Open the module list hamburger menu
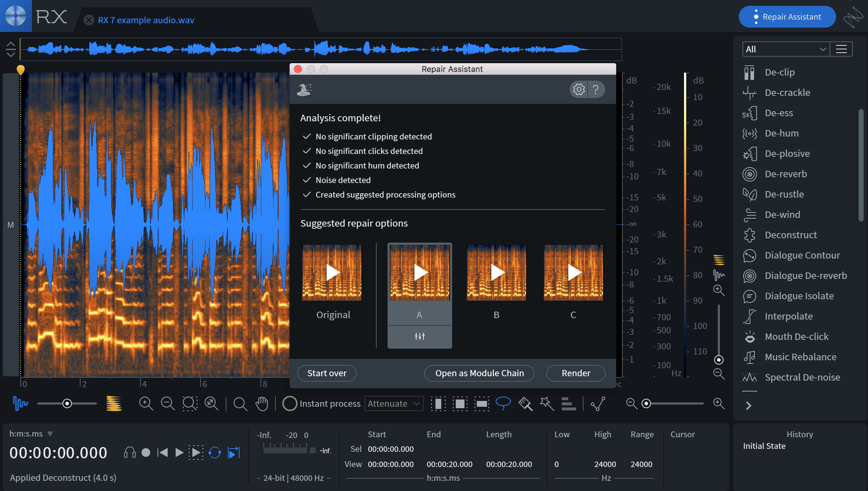Viewport: 868px width, 491px height. pyautogui.click(x=841, y=49)
